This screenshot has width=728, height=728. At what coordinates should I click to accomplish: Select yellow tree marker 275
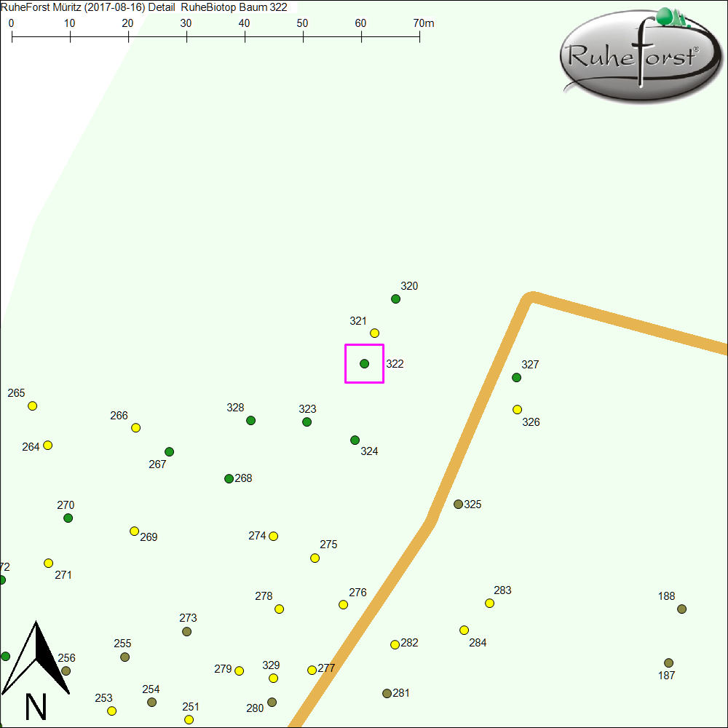coord(314,558)
